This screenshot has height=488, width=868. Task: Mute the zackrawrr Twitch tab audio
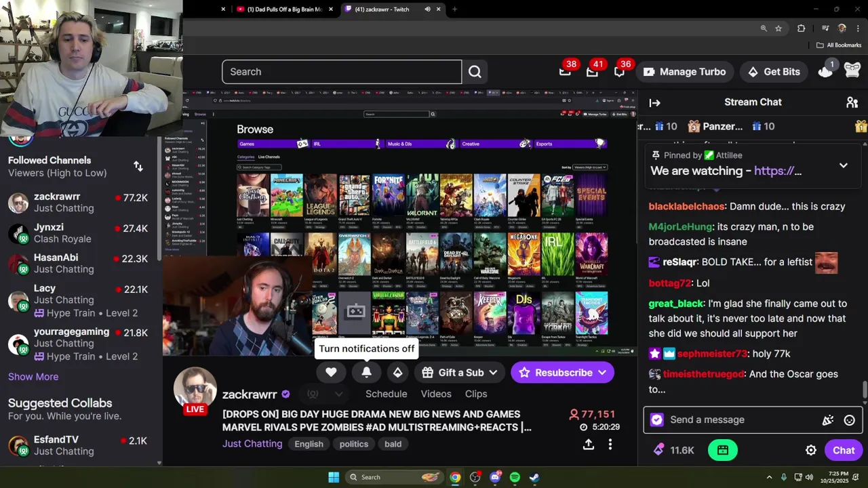(x=427, y=9)
